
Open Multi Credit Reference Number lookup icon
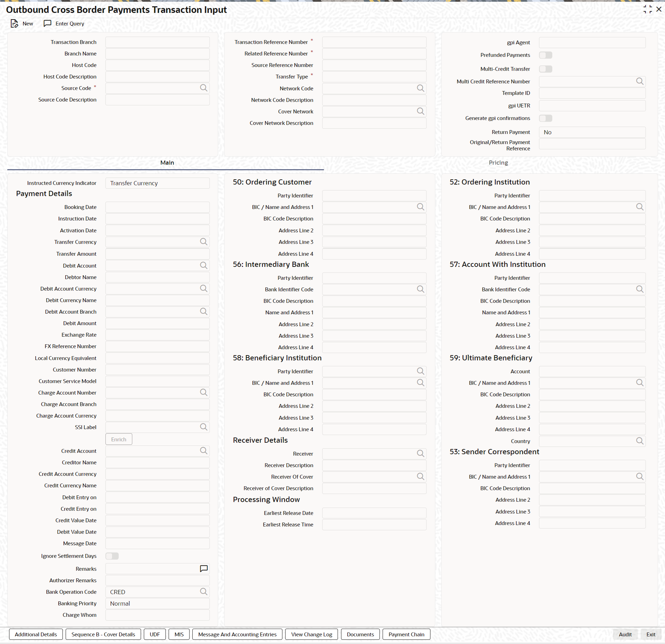[640, 81]
